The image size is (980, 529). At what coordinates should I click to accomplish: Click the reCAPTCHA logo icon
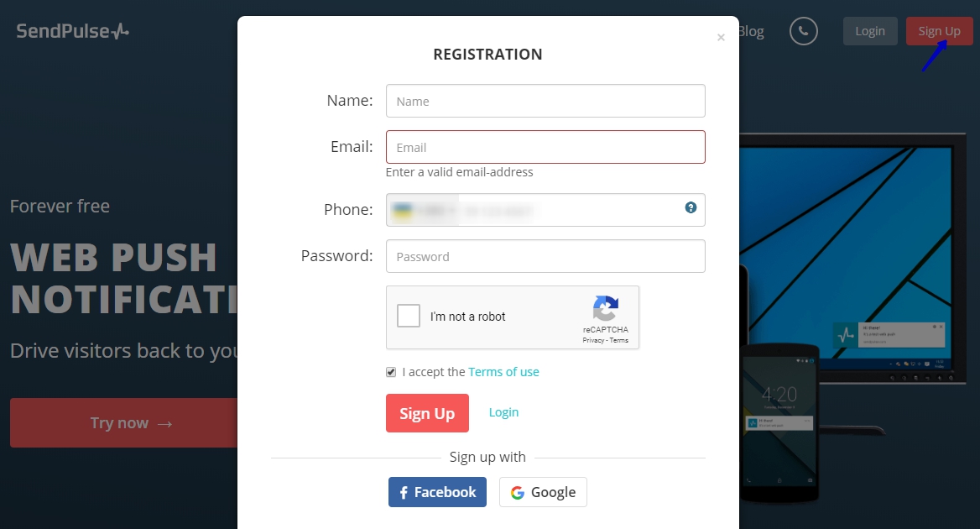point(605,308)
